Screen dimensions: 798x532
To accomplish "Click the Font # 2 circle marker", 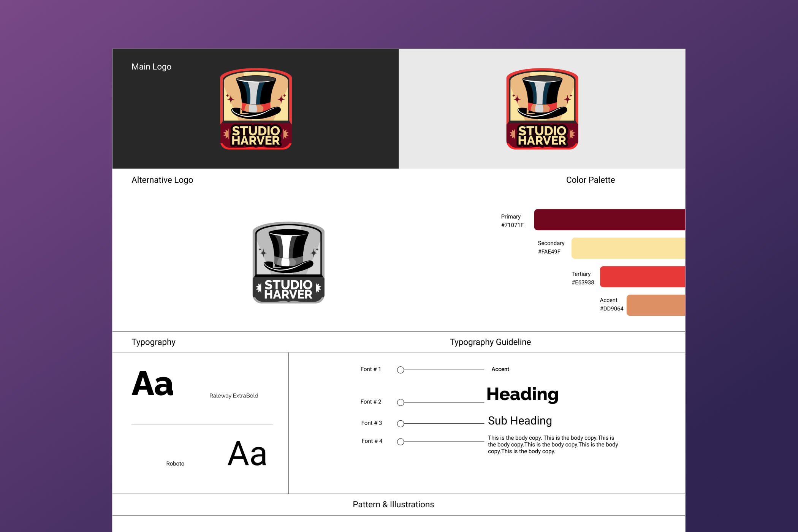I will point(401,402).
